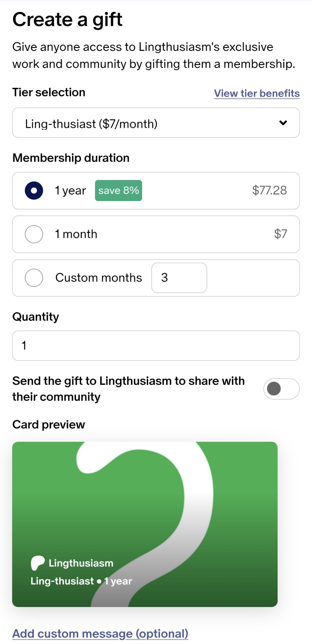Click the Patreon logo on gift card
This screenshot has width=312, height=644.
point(38,563)
